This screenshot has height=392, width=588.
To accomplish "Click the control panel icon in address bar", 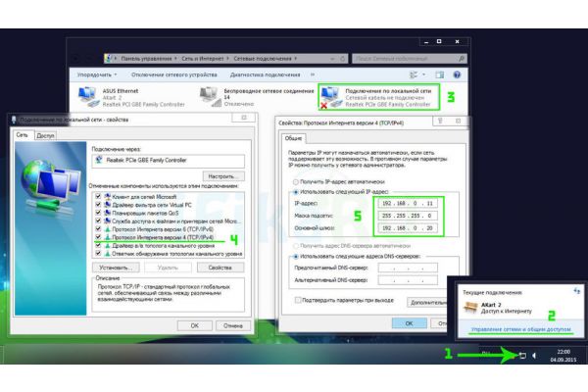I will click(x=109, y=58).
